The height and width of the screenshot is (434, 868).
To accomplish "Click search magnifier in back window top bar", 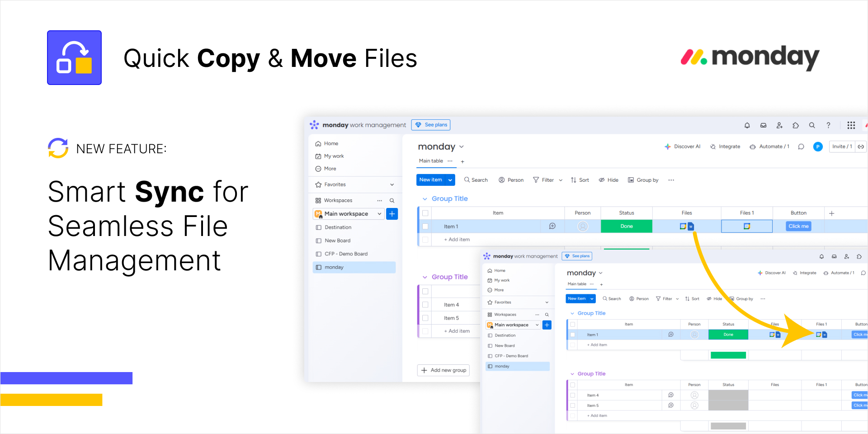I will click(812, 125).
